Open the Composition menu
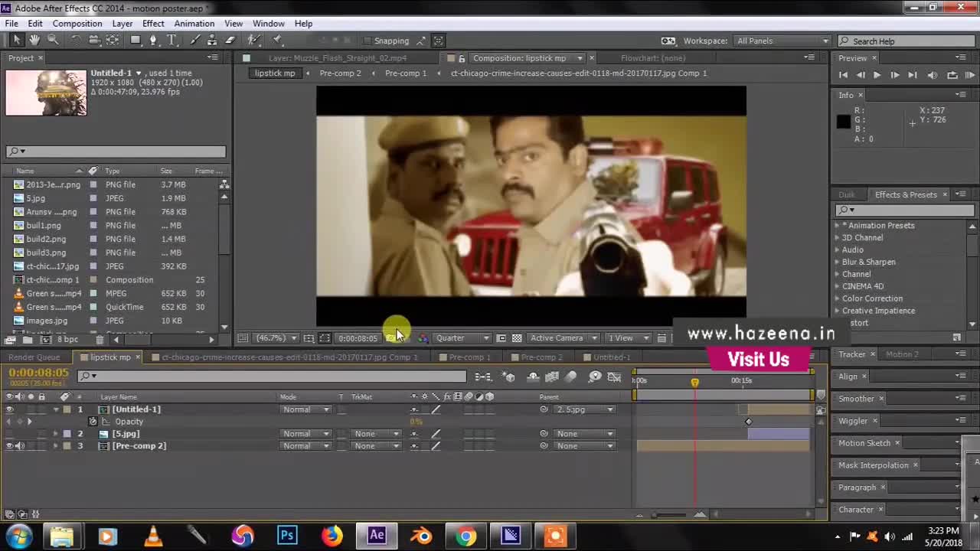Image resolution: width=980 pixels, height=551 pixels. click(77, 24)
